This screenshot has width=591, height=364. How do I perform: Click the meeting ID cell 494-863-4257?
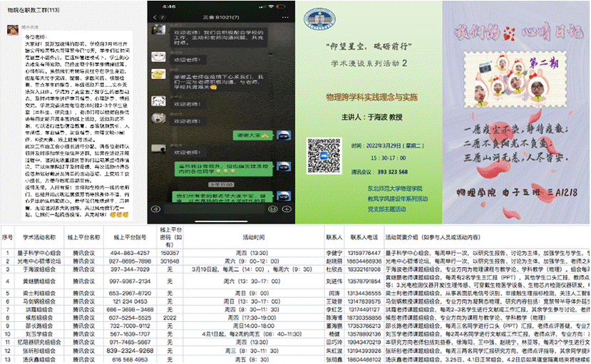130,253
